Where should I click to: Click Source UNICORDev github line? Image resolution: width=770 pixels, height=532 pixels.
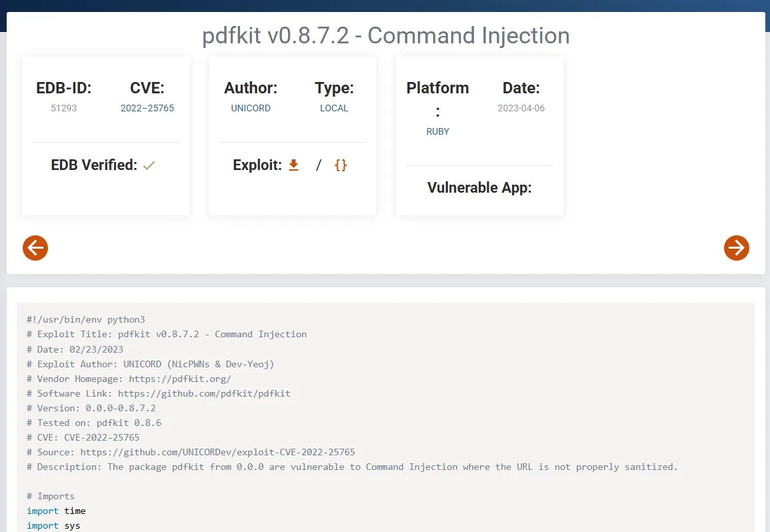point(191,453)
